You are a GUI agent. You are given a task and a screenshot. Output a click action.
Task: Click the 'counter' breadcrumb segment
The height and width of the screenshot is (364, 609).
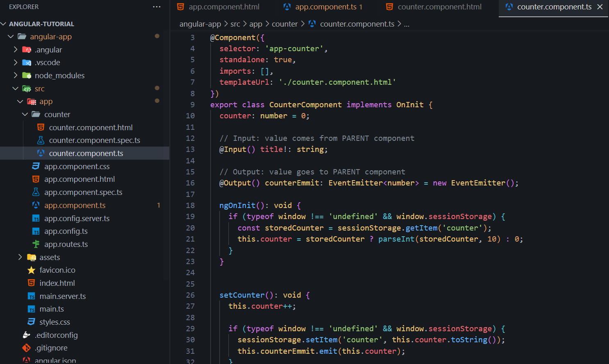[284, 24]
